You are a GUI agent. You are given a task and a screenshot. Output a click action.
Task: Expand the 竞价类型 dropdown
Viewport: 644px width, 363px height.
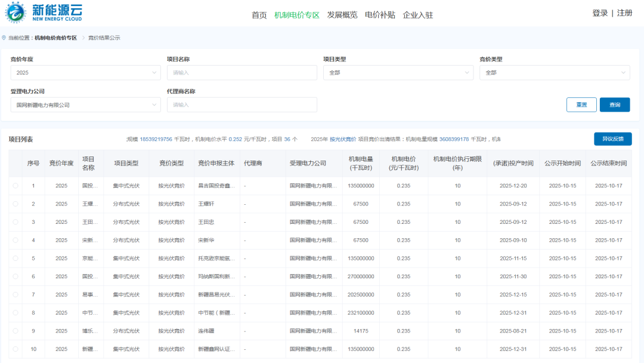click(x=554, y=73)
